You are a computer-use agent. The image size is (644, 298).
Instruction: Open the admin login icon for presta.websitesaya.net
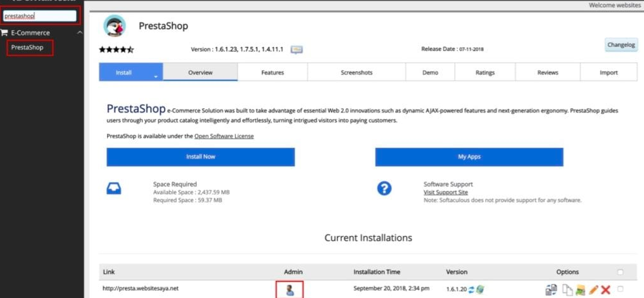click(290, 290)
